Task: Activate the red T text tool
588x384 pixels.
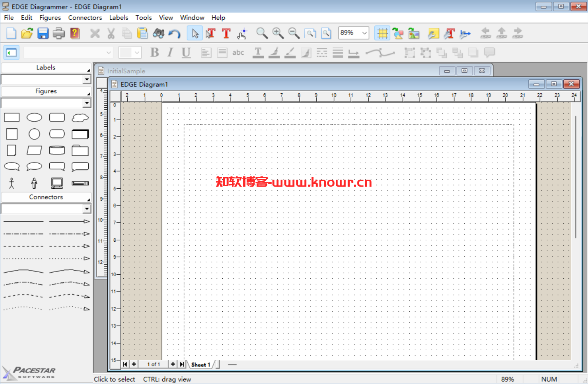Action: [x=226, y=33]
